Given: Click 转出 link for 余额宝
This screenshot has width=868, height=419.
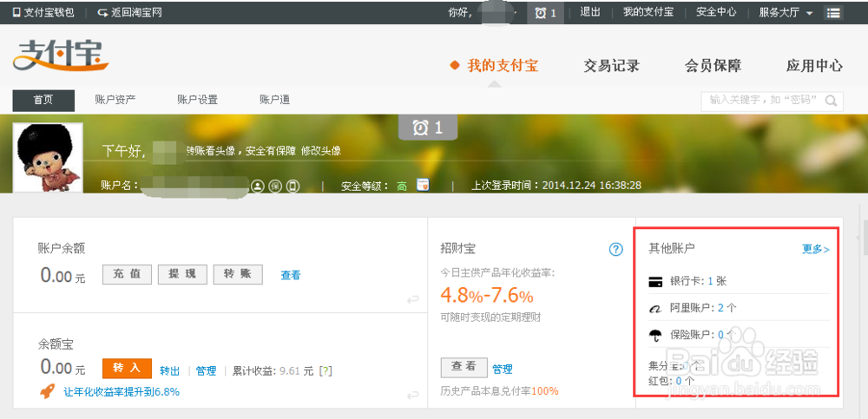Looking at the screenshot, I should tap(170, 370).
